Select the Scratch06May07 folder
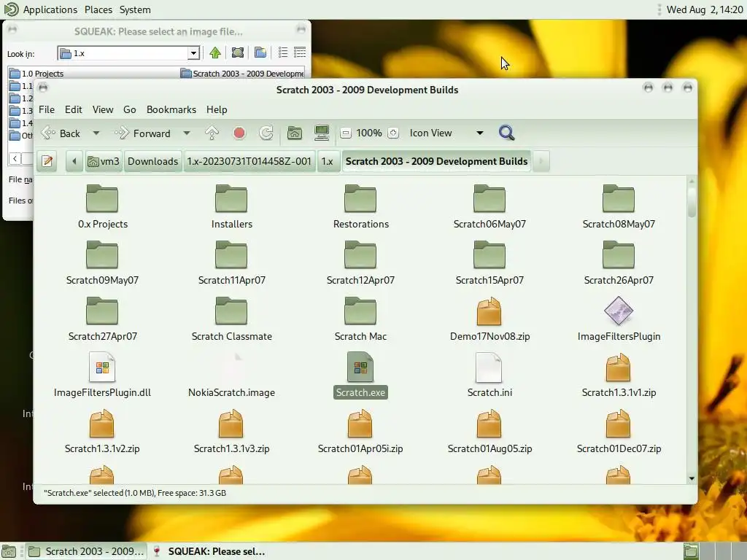The width and height of the screenshot is (747, 560). point(489,206)
